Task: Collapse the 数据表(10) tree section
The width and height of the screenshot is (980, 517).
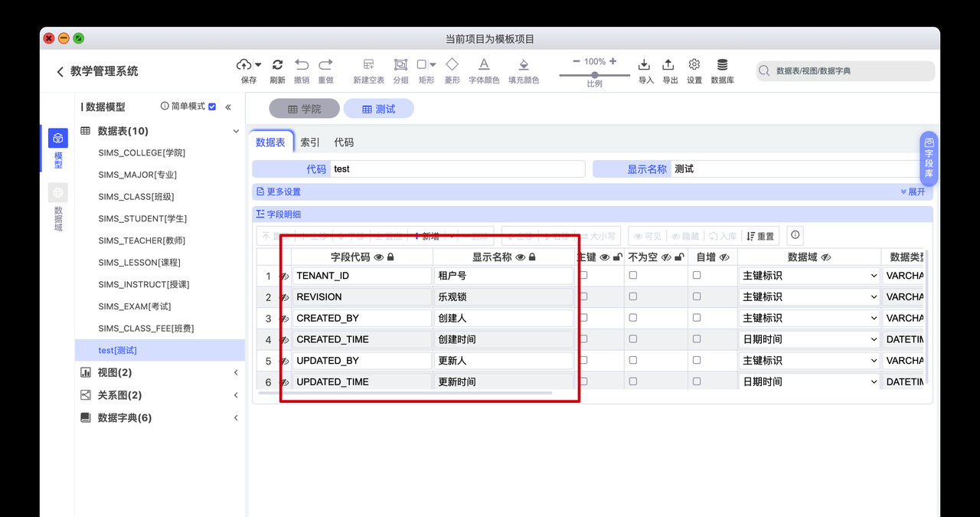Action: (235, 130)
